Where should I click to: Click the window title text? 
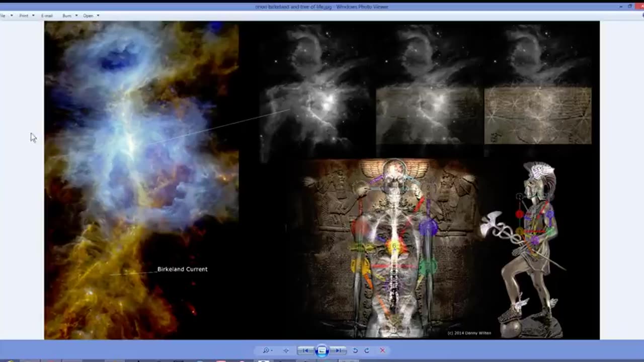[321, 7]
